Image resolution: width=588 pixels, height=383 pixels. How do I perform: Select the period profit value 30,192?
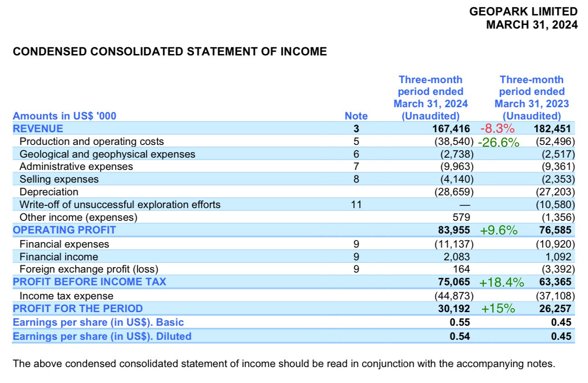[454, 308]
